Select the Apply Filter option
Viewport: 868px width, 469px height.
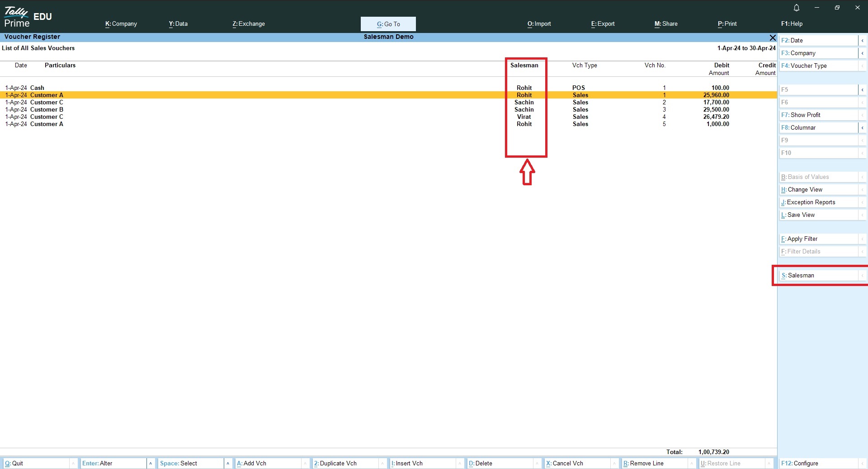coord(818,239)
